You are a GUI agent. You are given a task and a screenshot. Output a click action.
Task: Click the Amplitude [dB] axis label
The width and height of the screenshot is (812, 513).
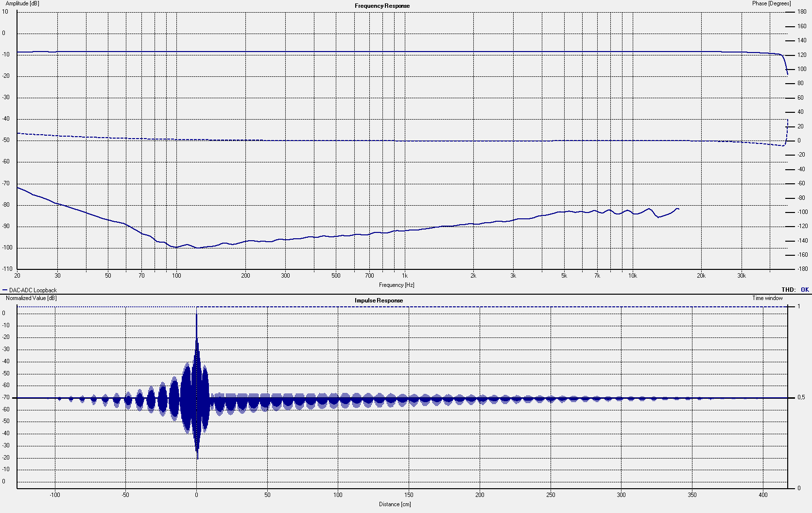[x=22, y=3]
